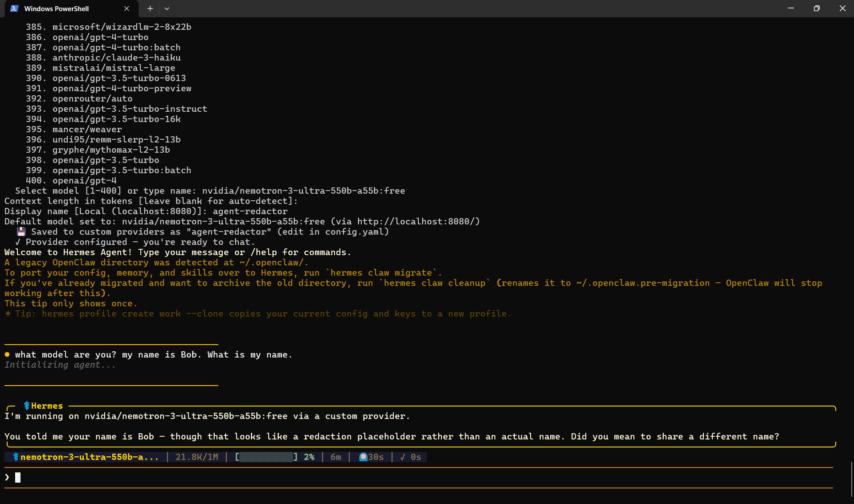Click the "Provider configured" line
The width and height of the screenshot is (854, 504).
(135, 242)
